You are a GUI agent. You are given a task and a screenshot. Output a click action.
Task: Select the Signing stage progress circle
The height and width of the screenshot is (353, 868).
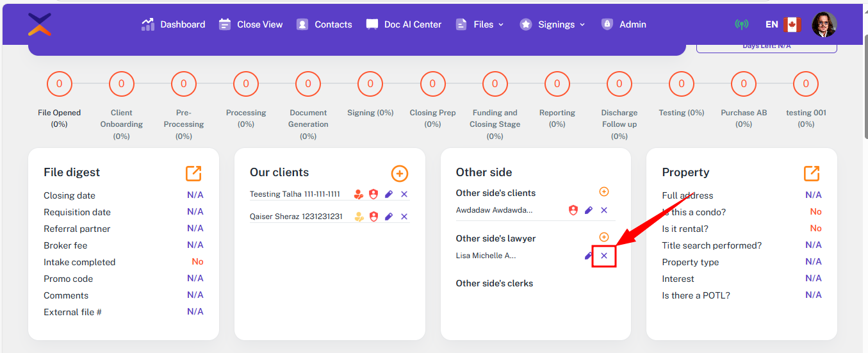click(x=370, y=84)
